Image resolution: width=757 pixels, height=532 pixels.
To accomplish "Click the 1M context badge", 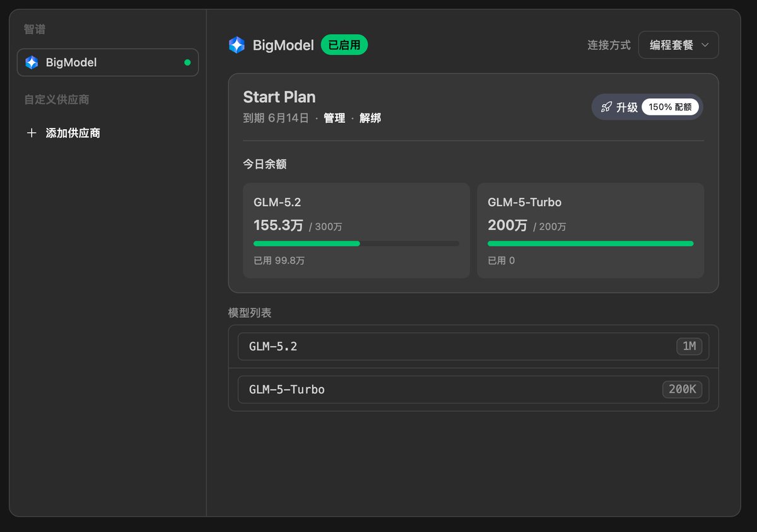I will click(x=690, y=347).
